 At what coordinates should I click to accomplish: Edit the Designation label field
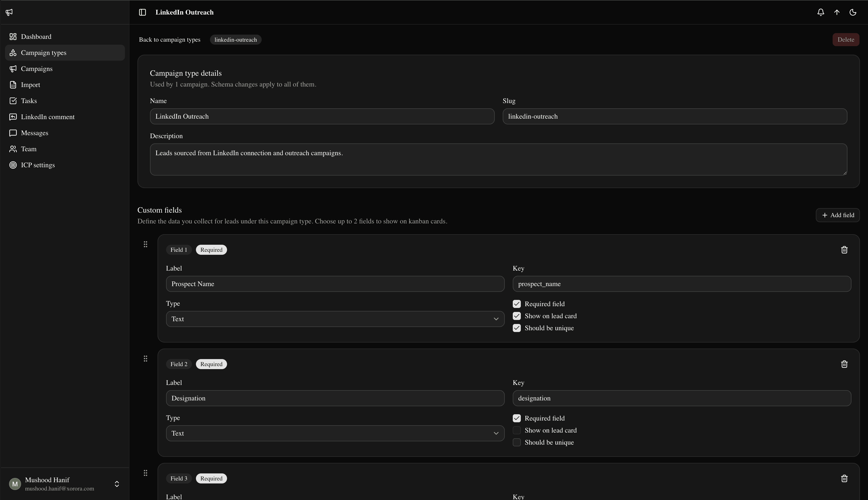pyautogui.click(x=335, y=398)
